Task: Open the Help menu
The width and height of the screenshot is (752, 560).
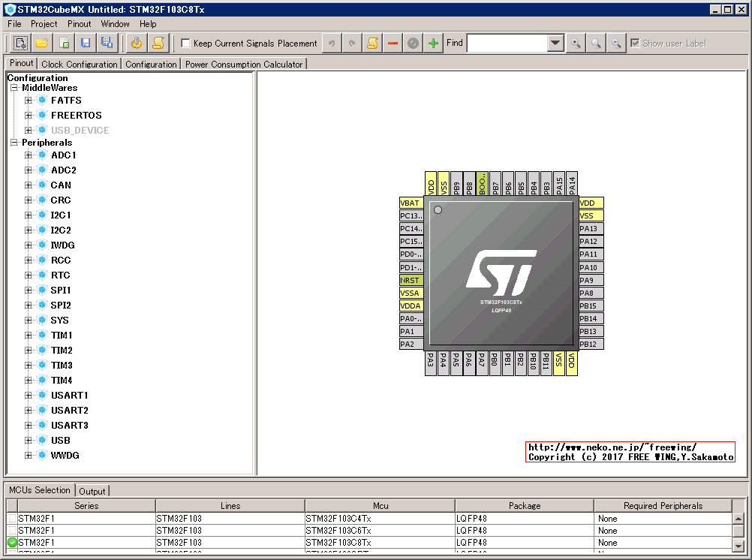Action: coord(148,24)
